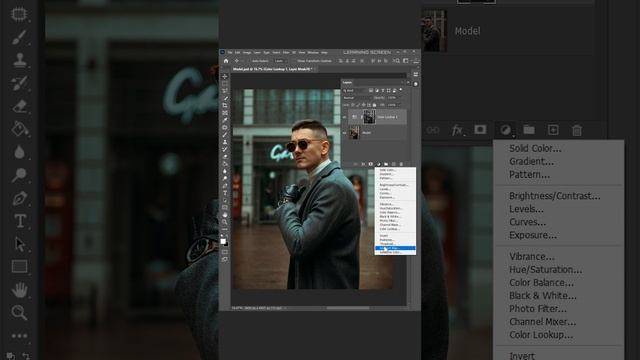
Task: Click the create new layer icon in the center Layers panel
Action: click(393, 164)
